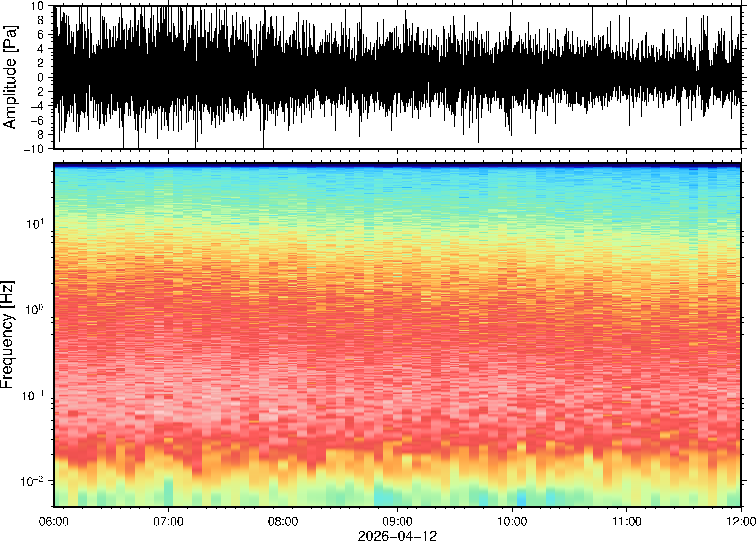Click the 11:00 time axis label
This screenshot has width=756, height=541.
626,521
